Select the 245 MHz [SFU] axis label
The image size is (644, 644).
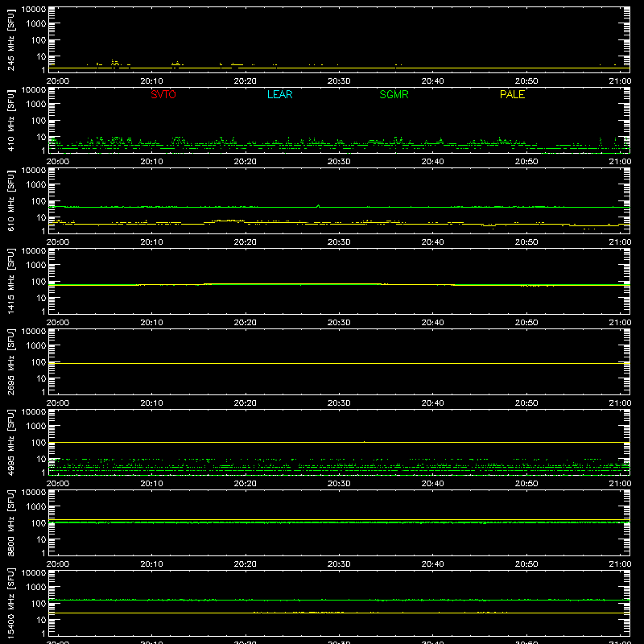[x=10, y=39]
